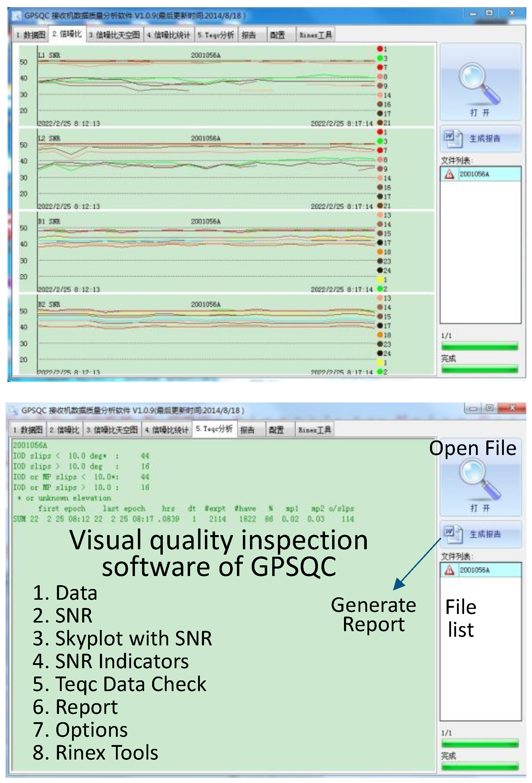Click the black satellite 24 dot in the B1 SNR legend
Image resolution: width=532 pixels, height=783 pixels.
pyautogui.click(x=380, y=270)
